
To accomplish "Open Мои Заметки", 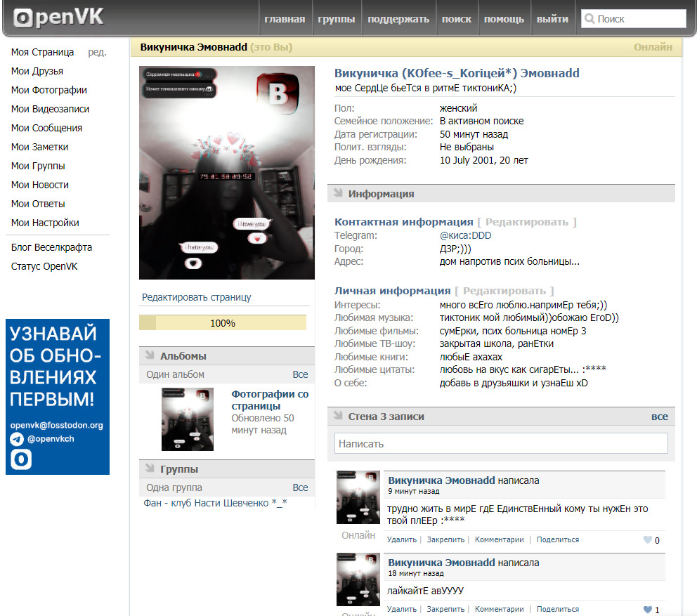I will click(39, 147).
